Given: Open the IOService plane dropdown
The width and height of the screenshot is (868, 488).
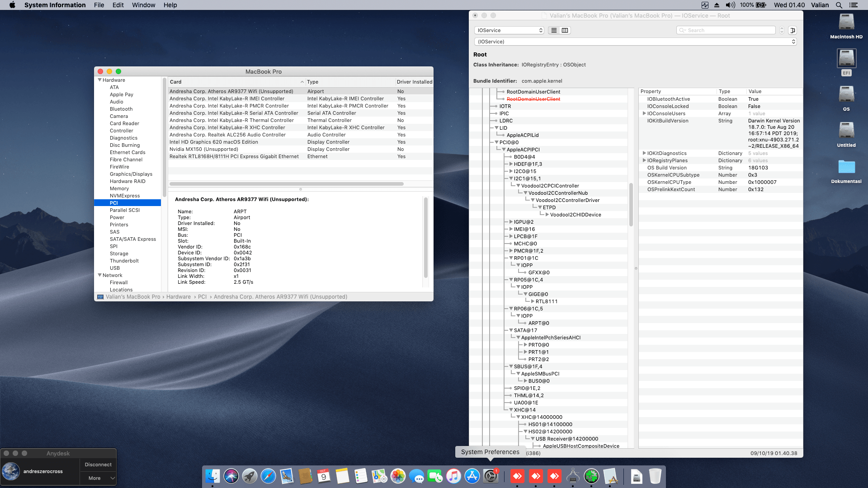Looking at the screenshot, I should point(509,30).
